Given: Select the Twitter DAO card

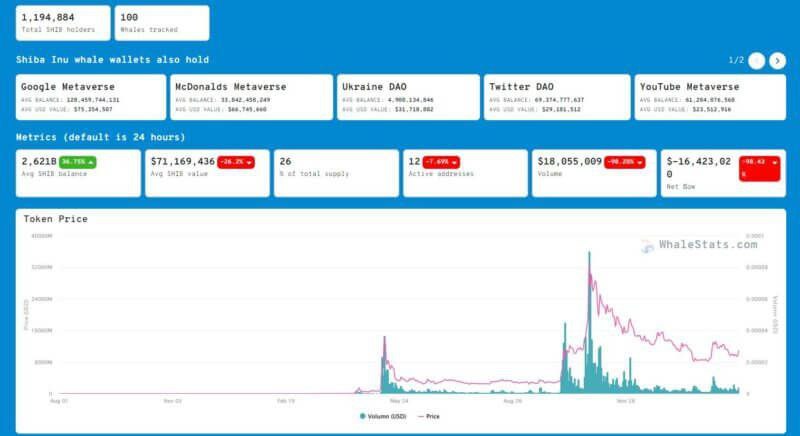Looking at the screenshot, I should [557, 97].
